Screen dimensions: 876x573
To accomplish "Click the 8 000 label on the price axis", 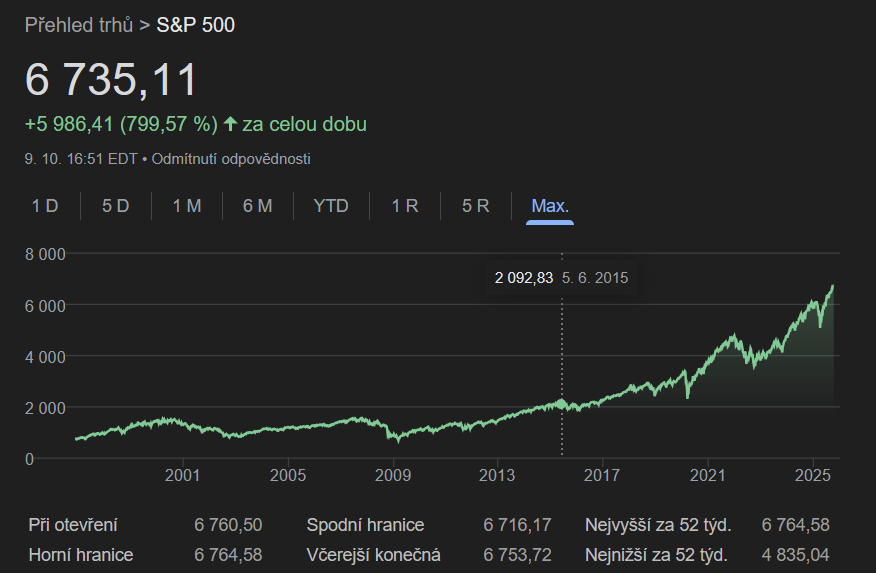I will 45,254.
